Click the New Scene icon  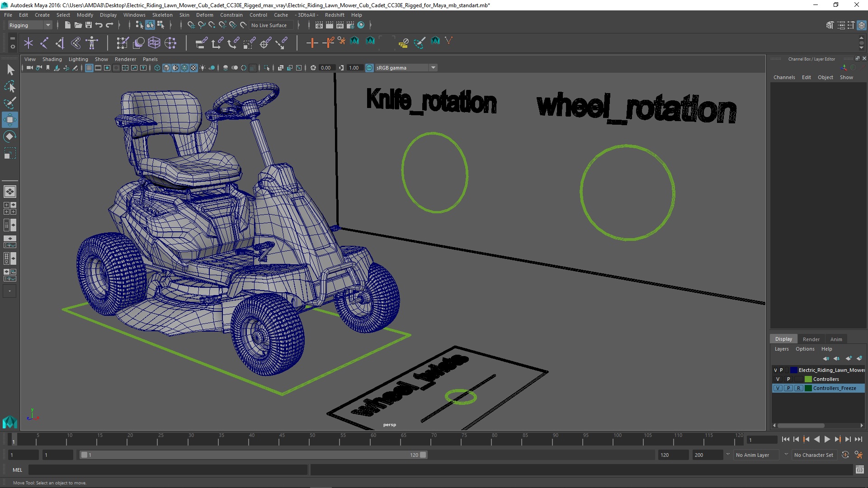pos(67,25)
